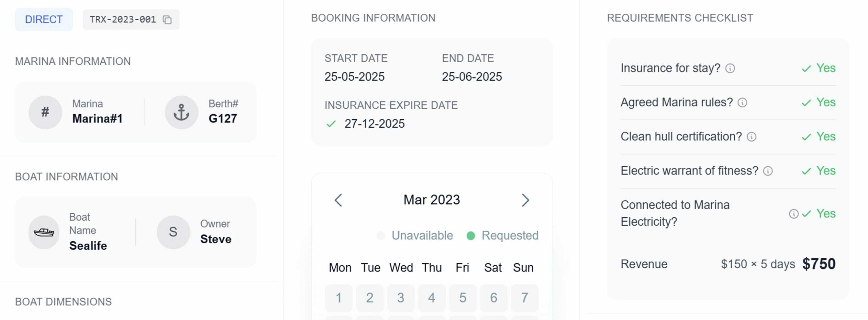
Task: Show info for Agreed Marina rules
Action: click(743, 103)
